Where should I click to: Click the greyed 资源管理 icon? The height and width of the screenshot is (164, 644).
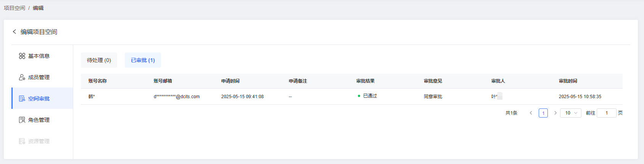[x=22, y=141]
